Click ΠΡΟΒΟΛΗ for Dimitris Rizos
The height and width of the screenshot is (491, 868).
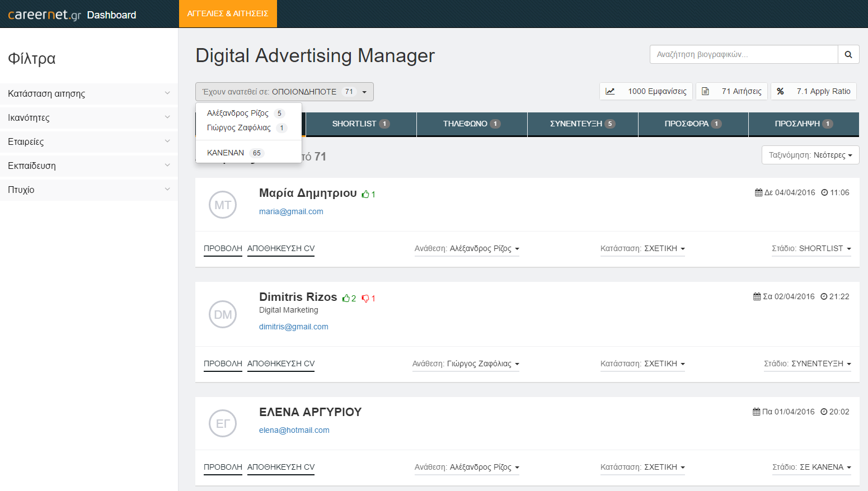[x=223, y=364]
